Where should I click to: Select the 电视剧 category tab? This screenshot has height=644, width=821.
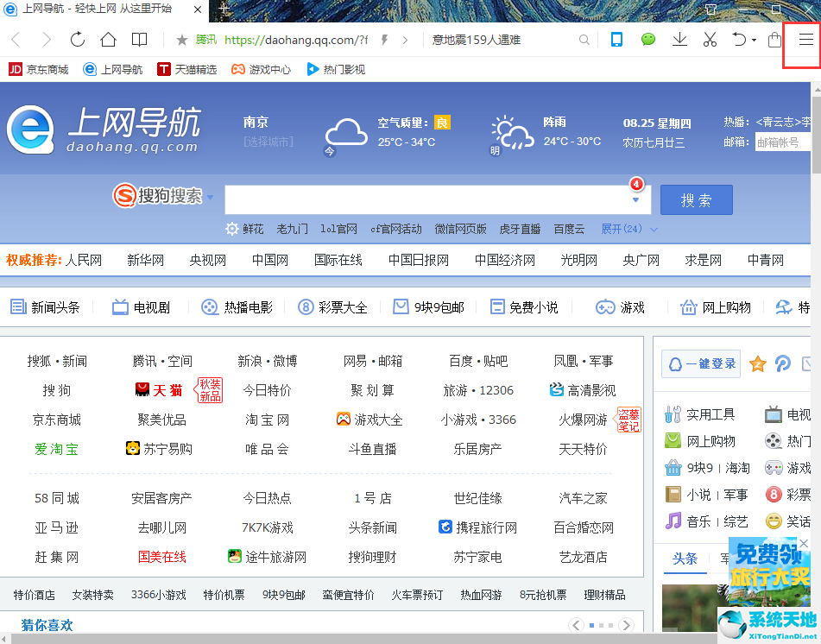pos(142,307)
